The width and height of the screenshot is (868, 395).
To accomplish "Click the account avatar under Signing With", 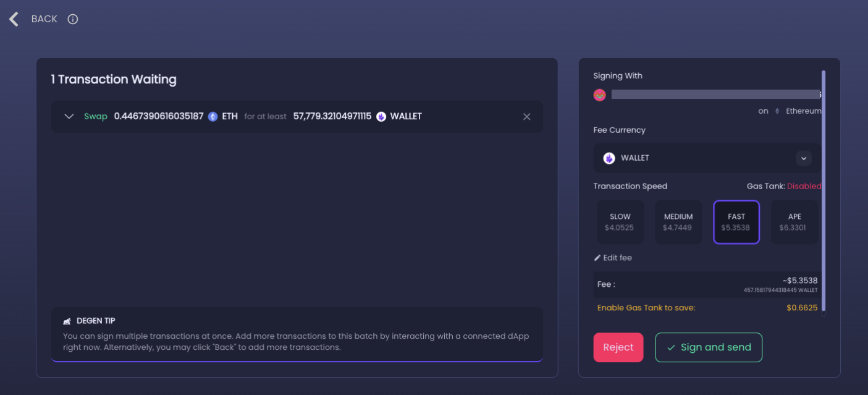I will click(599, 95).
